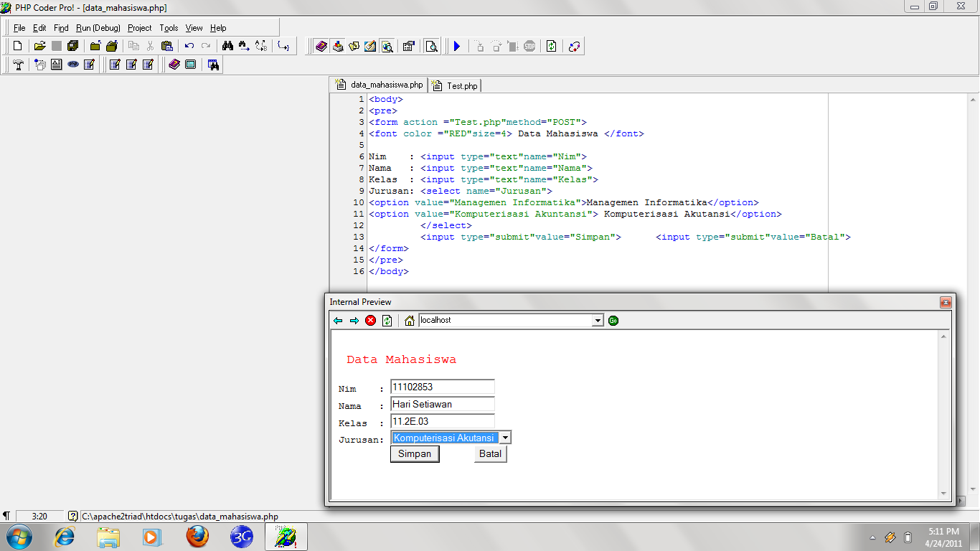The height and width of the screenshot is (551, 980).
Task: Click the page with magnifier icon
Action: 431,46
